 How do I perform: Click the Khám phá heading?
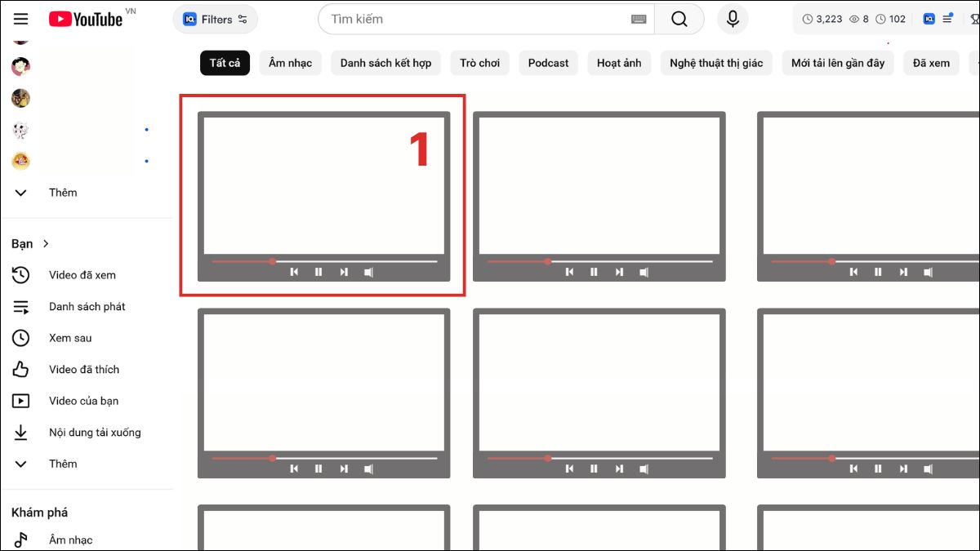click(x=39, y=513)
